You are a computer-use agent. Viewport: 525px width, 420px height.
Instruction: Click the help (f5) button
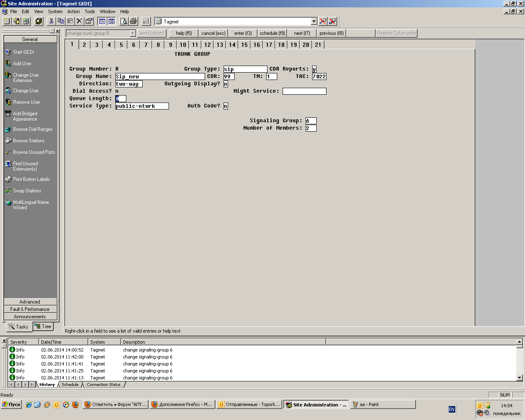tap(184, 33)
